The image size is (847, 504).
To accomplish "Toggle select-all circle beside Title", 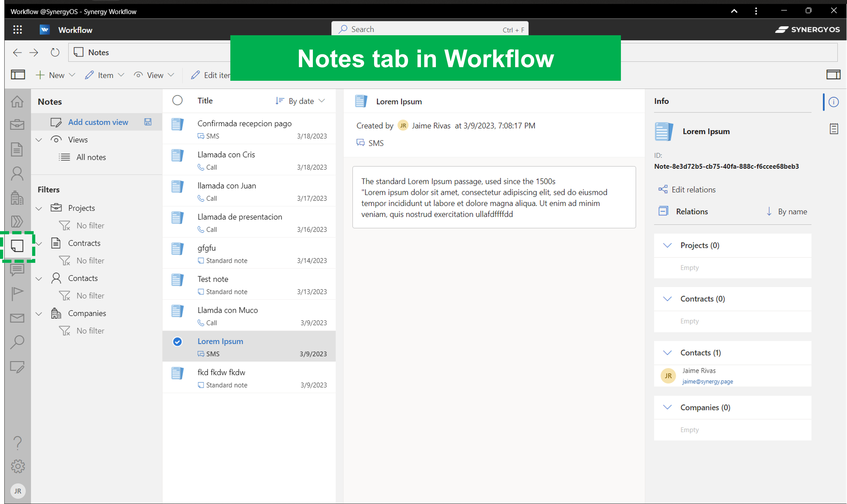I will point(177,100).
